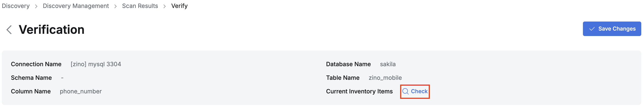Click the column name value phone_number
Screen dimensions: 644x107
click(80, 92)
